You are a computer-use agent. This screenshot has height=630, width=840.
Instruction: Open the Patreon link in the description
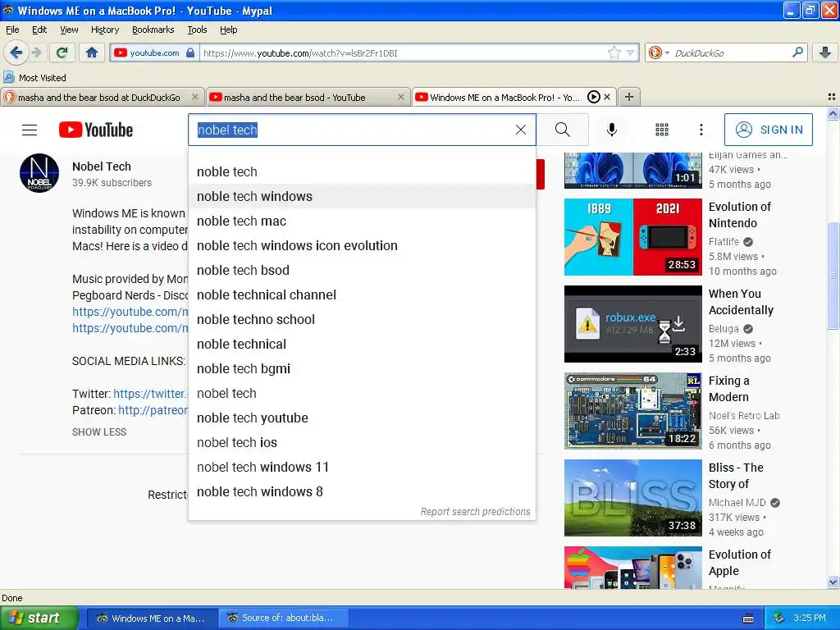coord(153,410)
